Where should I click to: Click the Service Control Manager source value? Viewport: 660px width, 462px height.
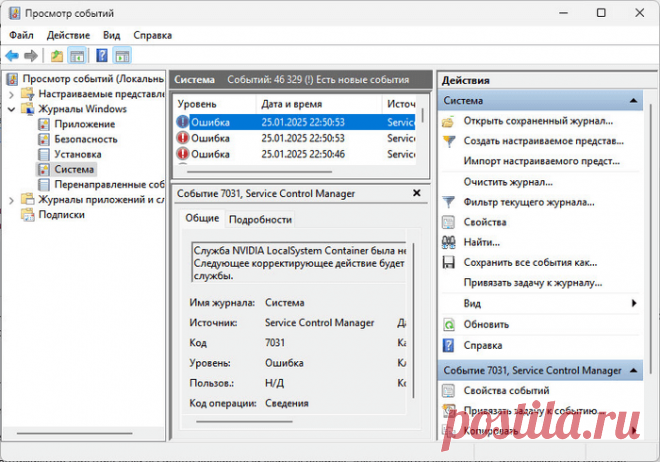pyautogui.click(x=319, y=323)
